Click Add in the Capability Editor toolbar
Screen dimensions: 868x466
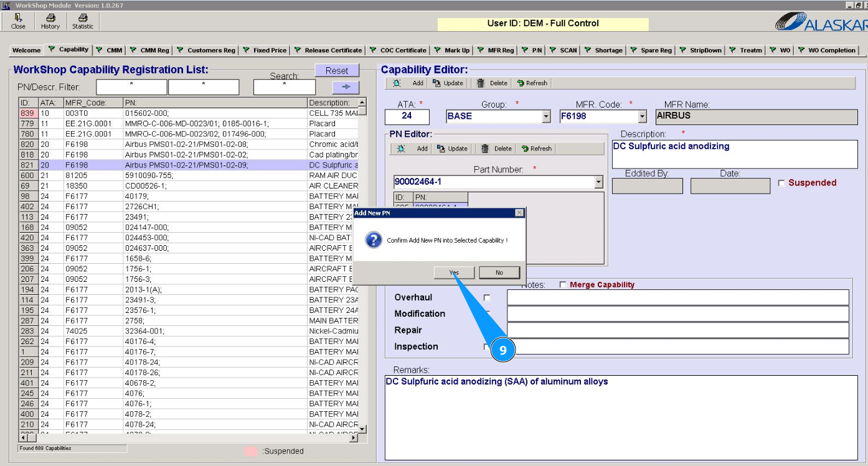pos(411,83)
